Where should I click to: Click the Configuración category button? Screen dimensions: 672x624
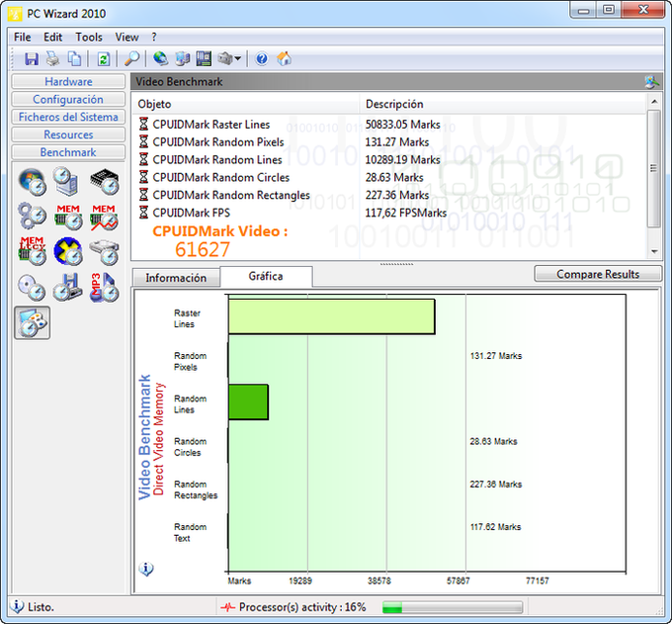coord(68,99)
